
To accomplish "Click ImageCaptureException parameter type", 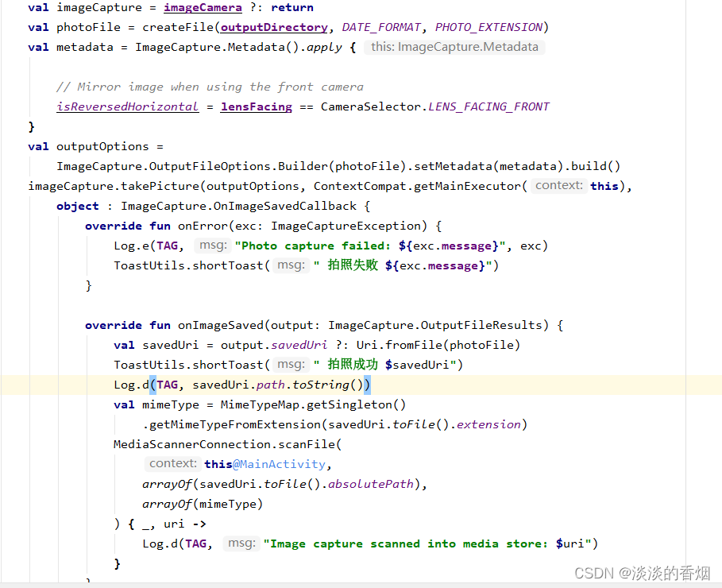I will point(346,226).
